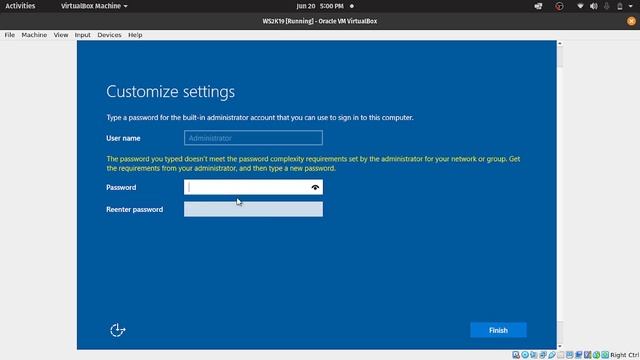The width and height of the screenshot is (640, 360).
Task: Open the VirtualBox Machine app menu dropdown
Action: (94, 6)
